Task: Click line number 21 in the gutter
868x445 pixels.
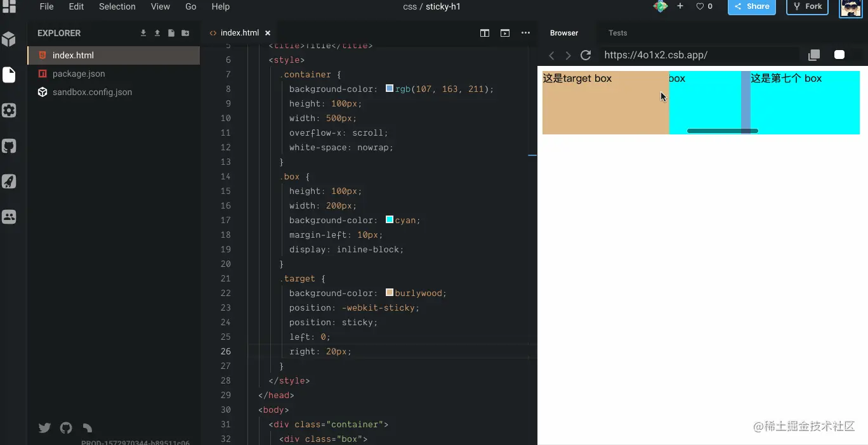Action: pos(225,278)
